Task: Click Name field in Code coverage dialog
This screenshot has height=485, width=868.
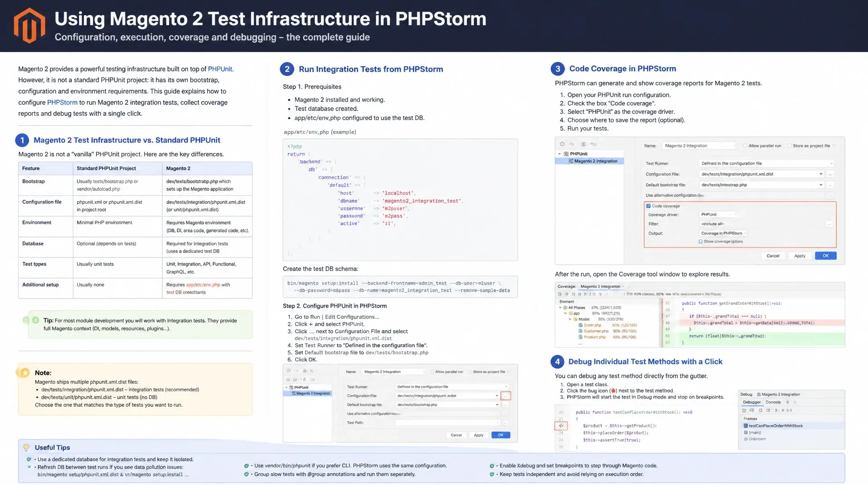Action: coord(698,146)
